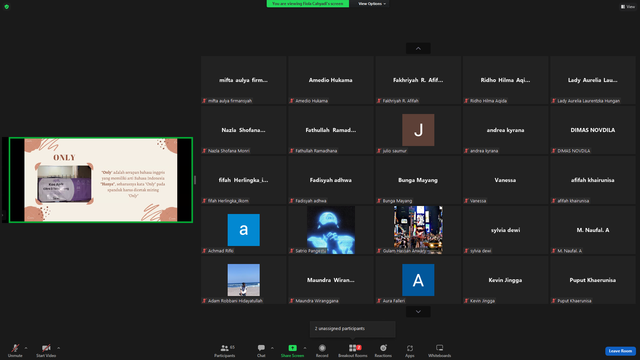Click the View layout button
640x360 pixels.
[628, 7]
